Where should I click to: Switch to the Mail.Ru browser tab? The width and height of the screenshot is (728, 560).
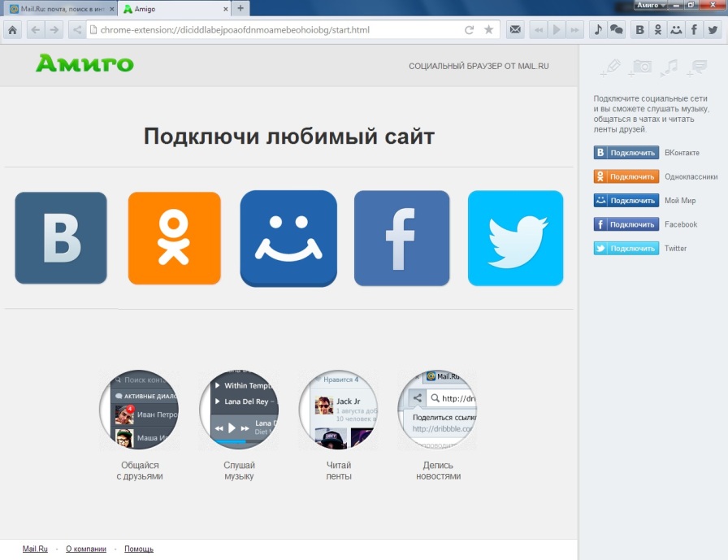(x=57, y=9)
